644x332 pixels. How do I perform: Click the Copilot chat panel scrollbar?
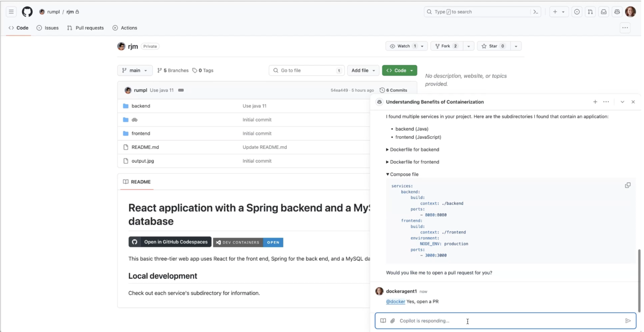pos(638,280)
